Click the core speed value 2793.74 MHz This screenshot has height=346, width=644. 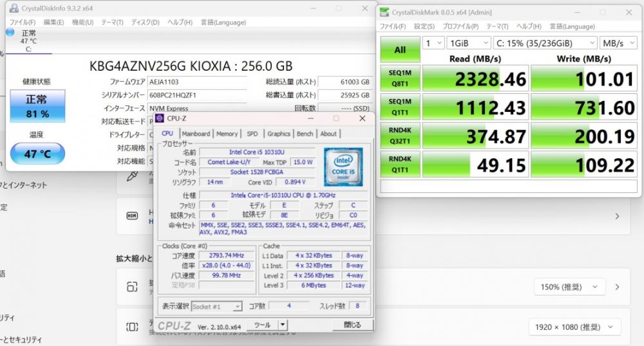226,255
